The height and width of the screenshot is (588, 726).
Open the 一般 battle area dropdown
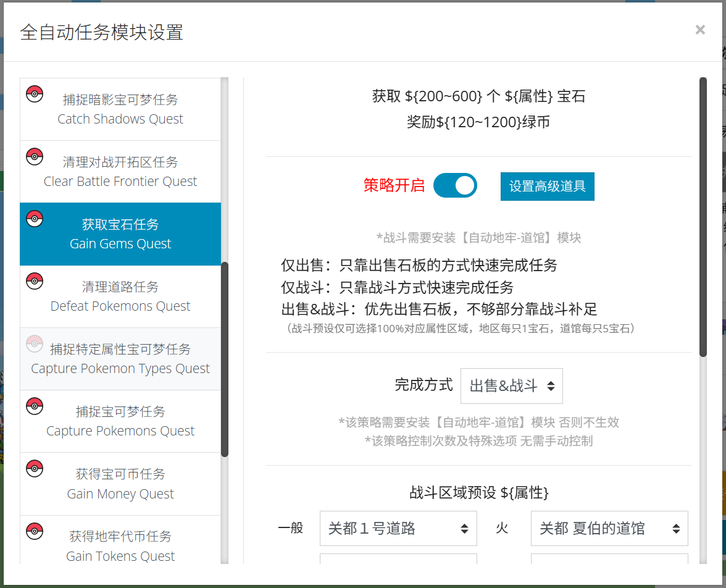pos(398,528)
